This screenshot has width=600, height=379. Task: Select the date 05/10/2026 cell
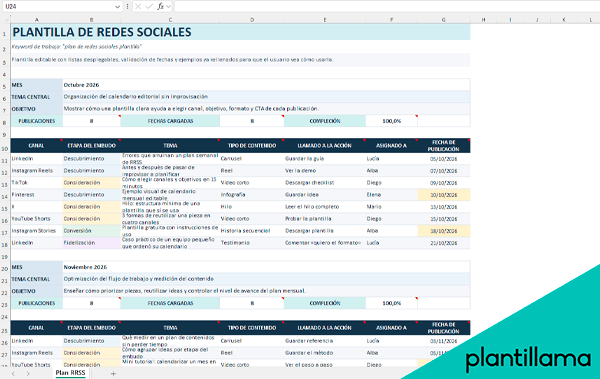[x=444, y=159]
